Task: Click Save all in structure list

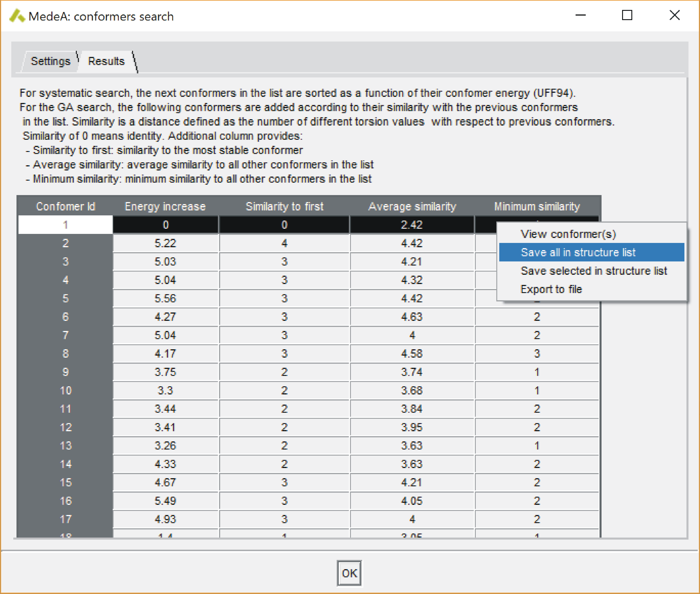Action: (x=578, y=252)
